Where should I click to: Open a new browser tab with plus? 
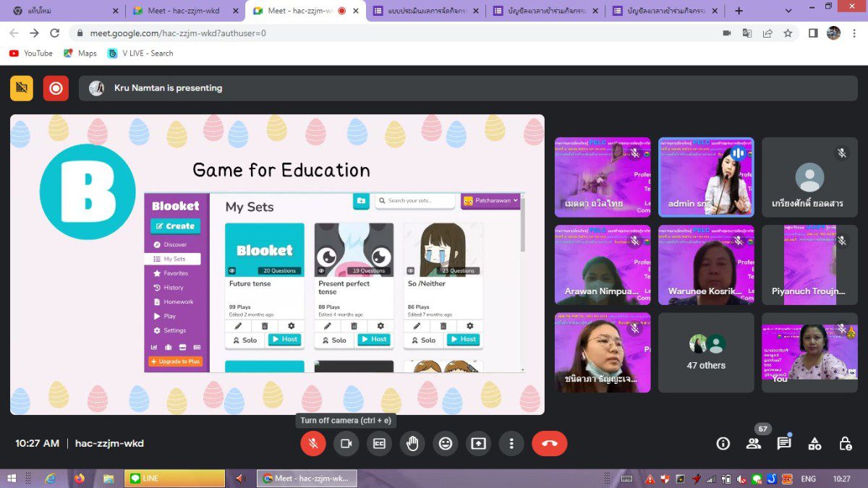739,11
